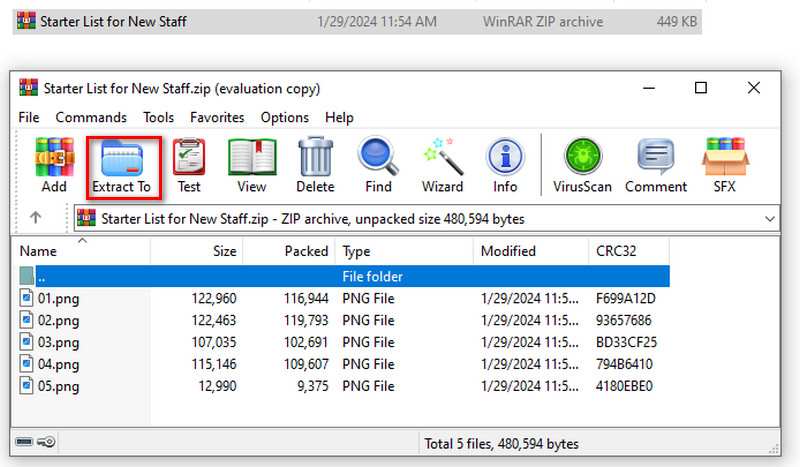Click size value 12,990
The width and height of the screenshot is (800, 467).
pyautogui.click(x=217, y=386)
